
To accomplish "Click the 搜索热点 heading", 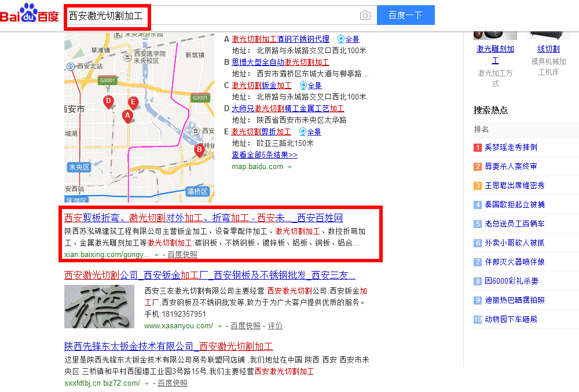I will pyautogui.click(x=490, y=110).
